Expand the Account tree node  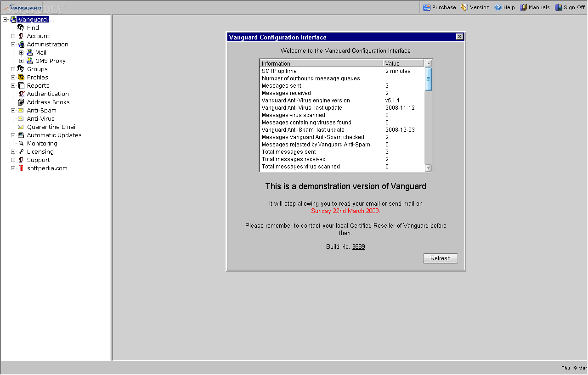pyautogui.click(x=13, y=36)
